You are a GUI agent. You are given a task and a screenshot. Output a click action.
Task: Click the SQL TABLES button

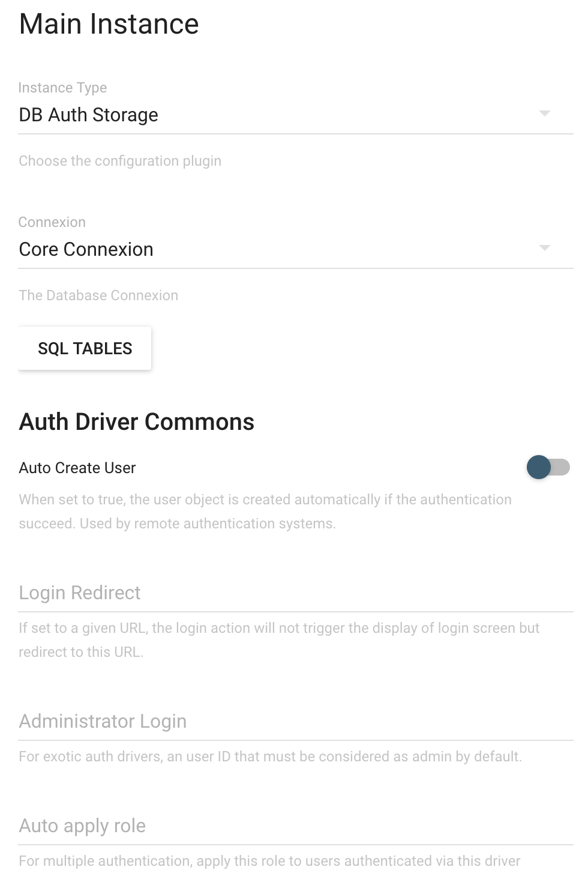85,348
